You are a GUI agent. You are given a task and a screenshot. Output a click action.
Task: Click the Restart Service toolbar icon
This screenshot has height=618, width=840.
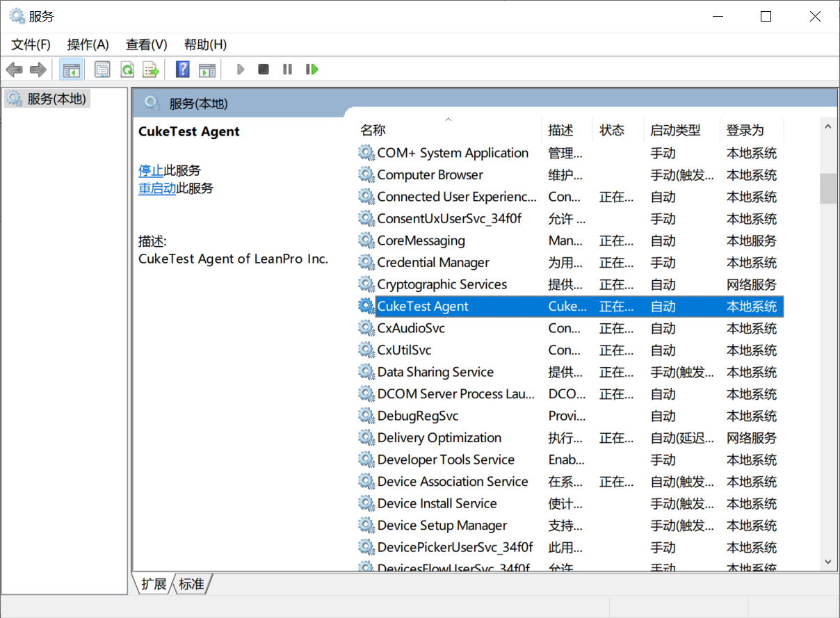312,70
